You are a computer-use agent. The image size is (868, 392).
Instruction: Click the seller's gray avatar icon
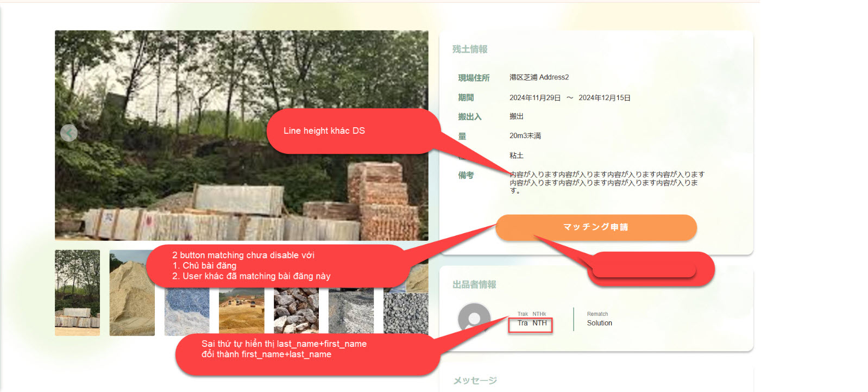tap(474, 319)
